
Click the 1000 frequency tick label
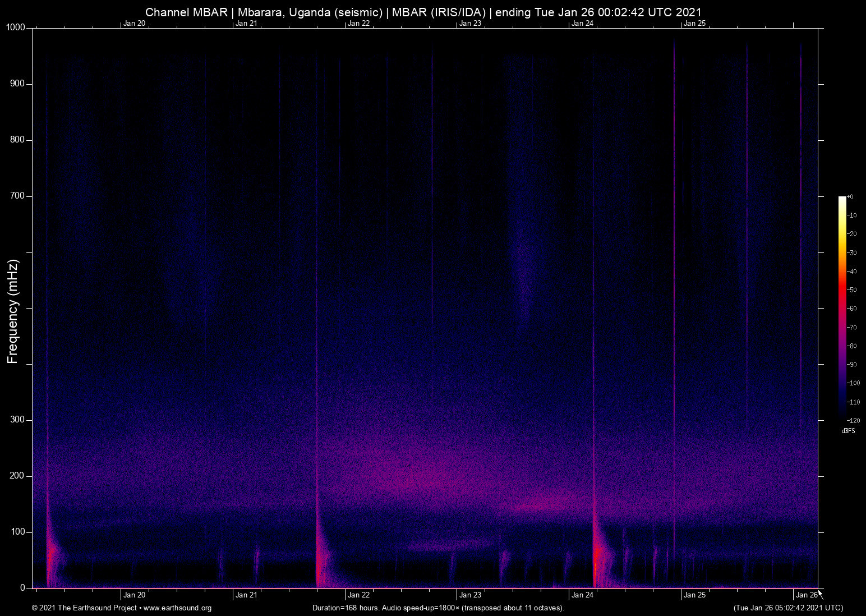16,27
